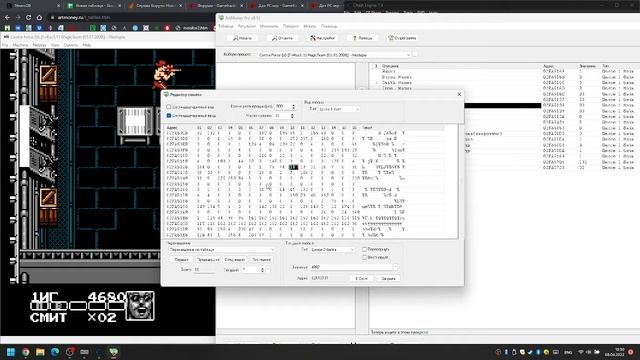The width and height of the screenshot is (640, 360).
Task: Open the Процесс menu in ArtMoney
Action: [x=291, y=26]
